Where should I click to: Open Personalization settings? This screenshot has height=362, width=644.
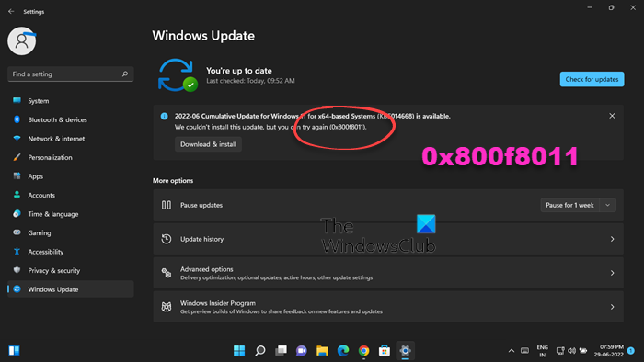point(71,157)
